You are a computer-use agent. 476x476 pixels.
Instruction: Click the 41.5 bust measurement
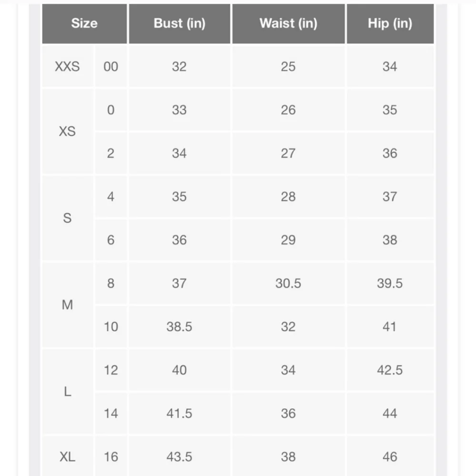click(179, 414)
